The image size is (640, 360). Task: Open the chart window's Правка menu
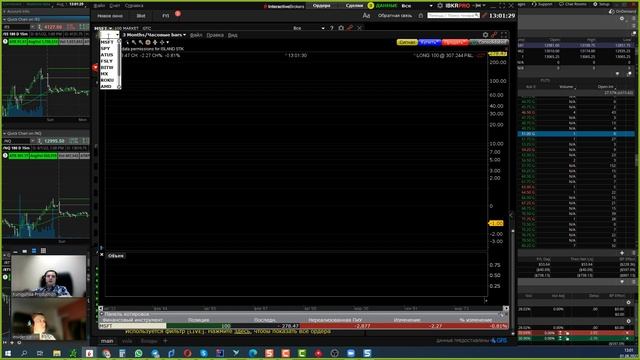click(x=215, y=35)
